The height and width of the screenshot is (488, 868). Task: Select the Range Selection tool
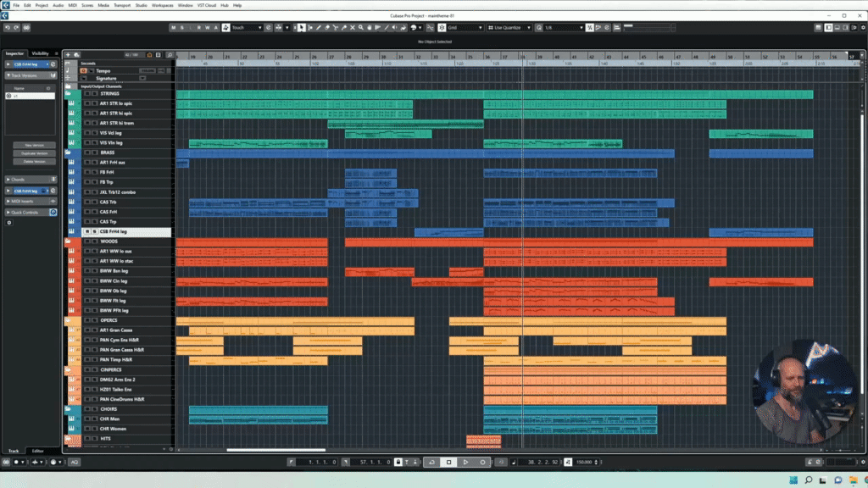[310, 28]
